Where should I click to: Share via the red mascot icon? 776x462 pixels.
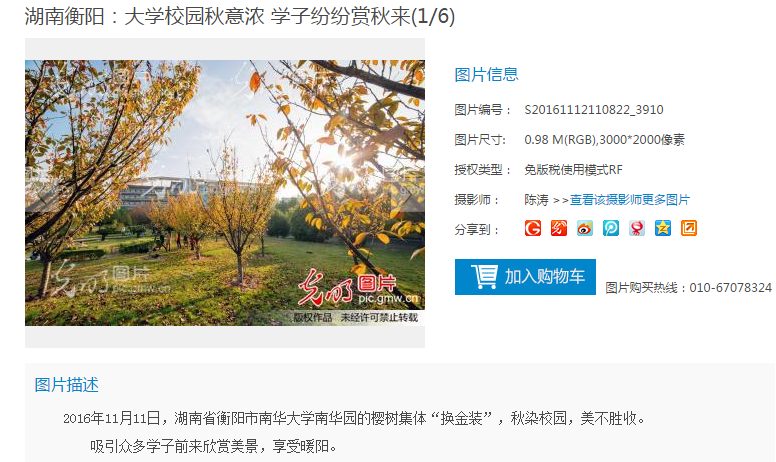(x=637, y=228)
